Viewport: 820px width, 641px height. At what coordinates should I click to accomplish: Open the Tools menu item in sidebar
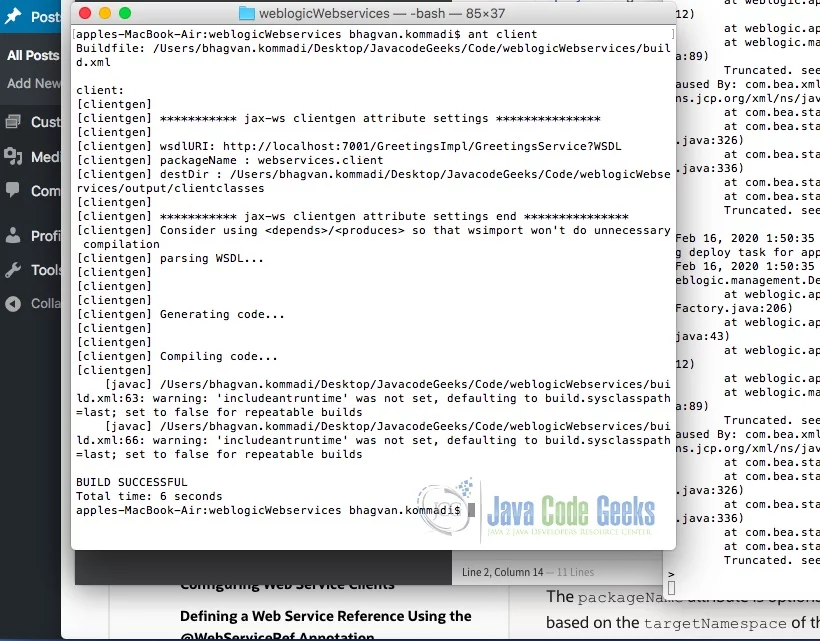point(45,270)
